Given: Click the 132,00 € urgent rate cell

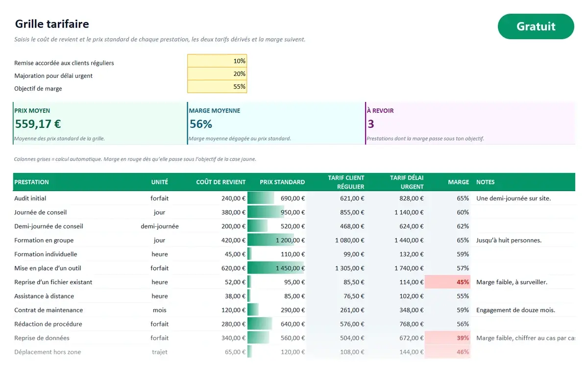Looking at the screenshot, I should coord(412,254).
